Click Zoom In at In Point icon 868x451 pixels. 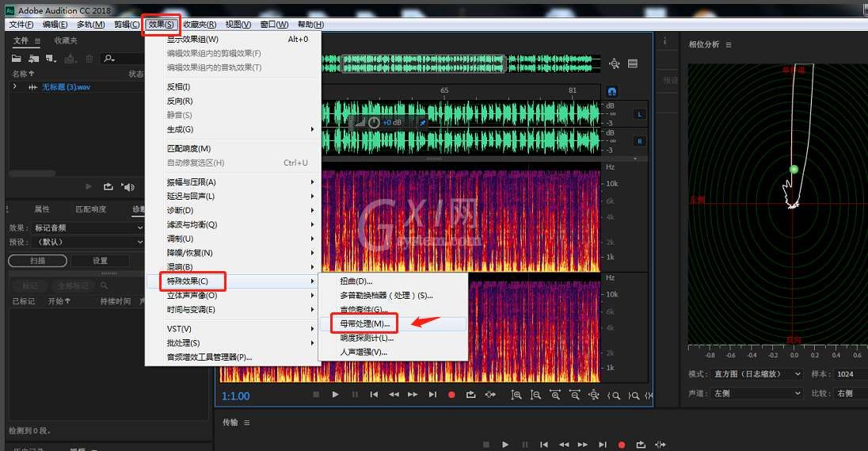point(613,396)
